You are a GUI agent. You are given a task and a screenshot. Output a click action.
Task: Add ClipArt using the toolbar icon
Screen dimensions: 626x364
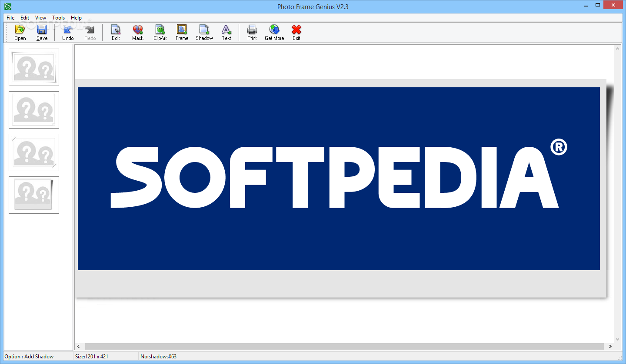(x=160, y=33)
